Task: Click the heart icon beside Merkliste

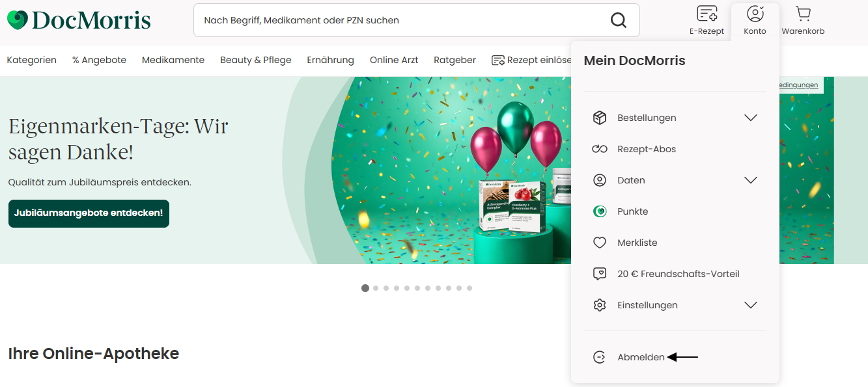Action: (x=600, y=243)
